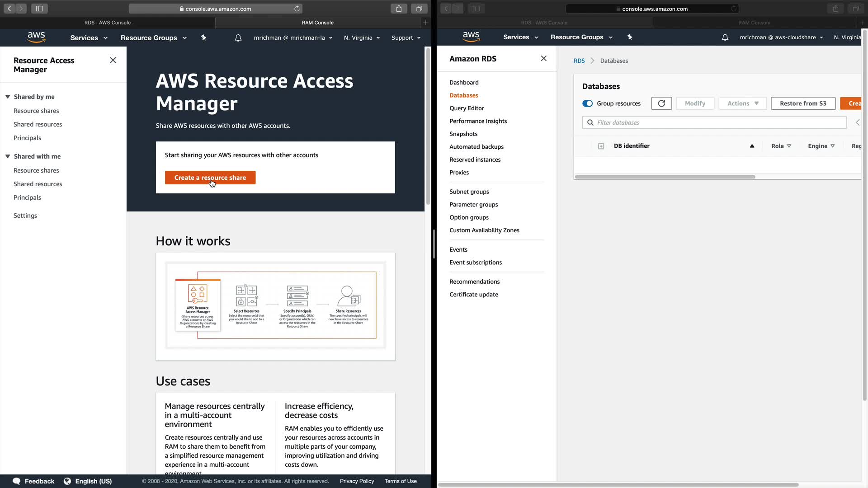Open the Services menu in RAM console
Screen dimensions: 868x488
tap(89, 38)
